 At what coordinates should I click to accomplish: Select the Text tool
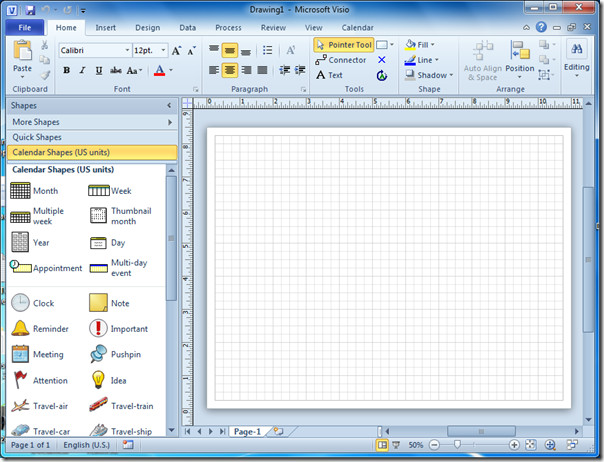[x=329, y=75]
